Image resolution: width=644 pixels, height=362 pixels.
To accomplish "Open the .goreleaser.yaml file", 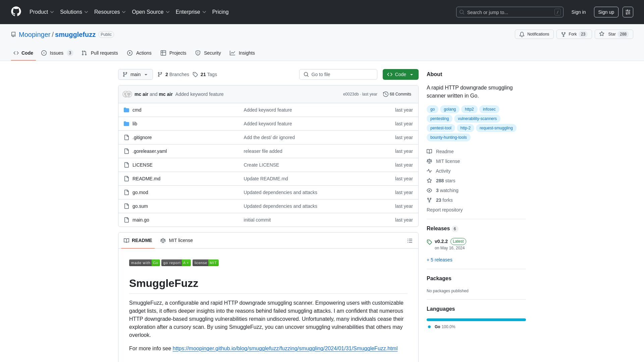I will click(150, 151).
